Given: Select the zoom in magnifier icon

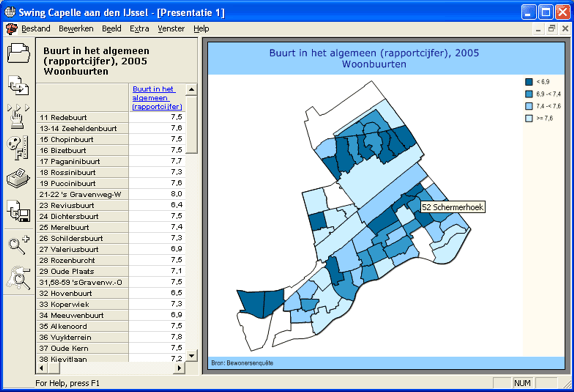Looking at the screenshot, I should [x=18, y=245].
